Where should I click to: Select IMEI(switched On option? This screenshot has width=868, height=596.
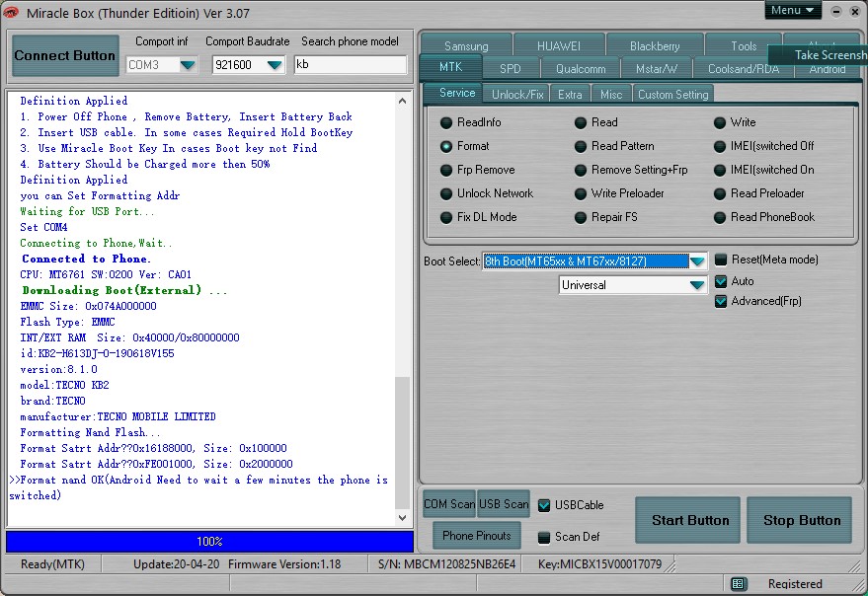(764, 170)
